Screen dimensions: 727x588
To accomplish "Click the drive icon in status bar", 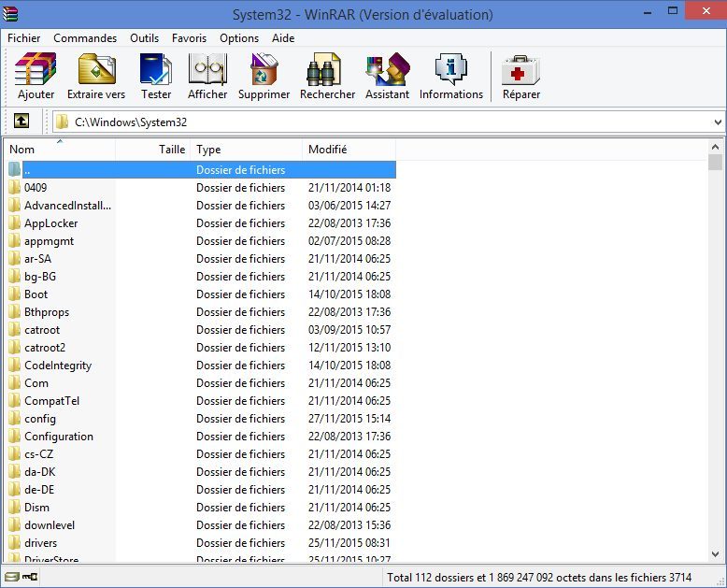I will [13, 578].
